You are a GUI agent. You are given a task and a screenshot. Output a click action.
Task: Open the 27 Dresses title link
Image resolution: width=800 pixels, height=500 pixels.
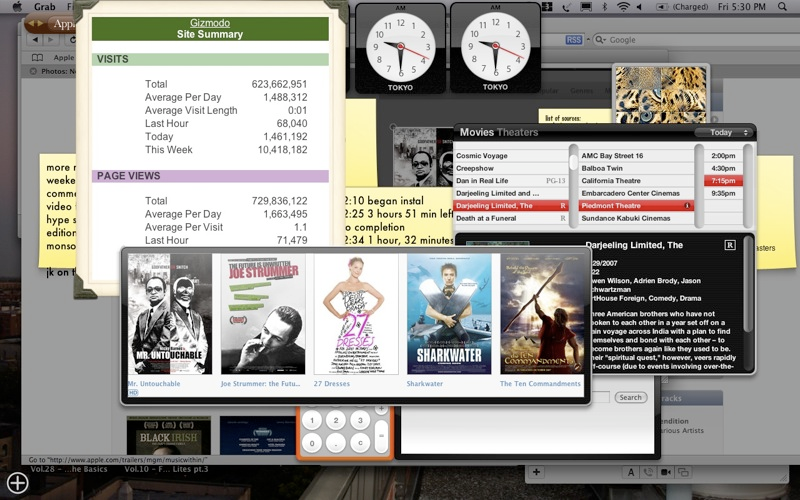click(x=332, y=384)
